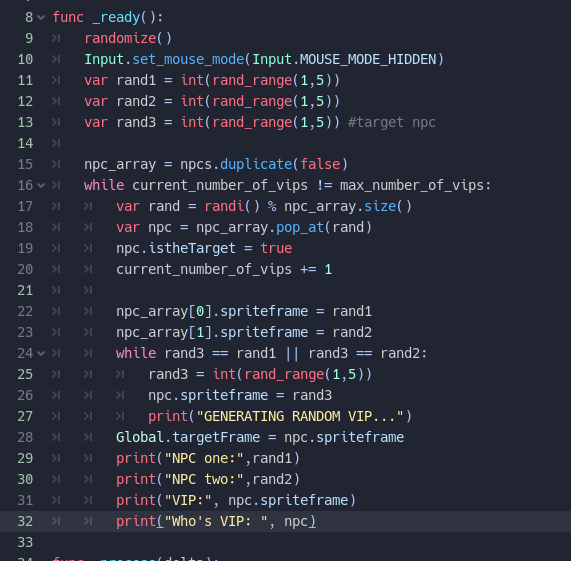Collapse the _ready function fold arrow

[41, 17]
